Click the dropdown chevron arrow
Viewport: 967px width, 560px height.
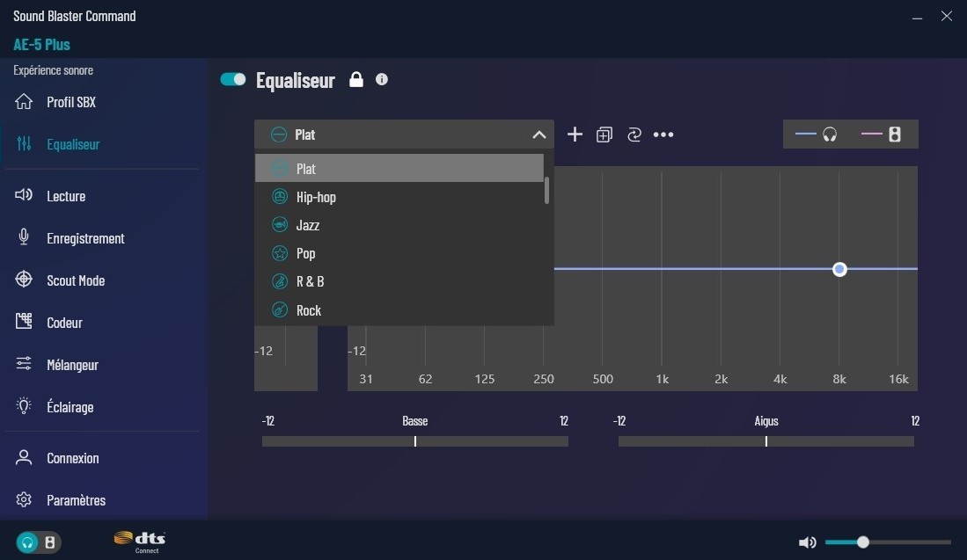click(539, 135)
